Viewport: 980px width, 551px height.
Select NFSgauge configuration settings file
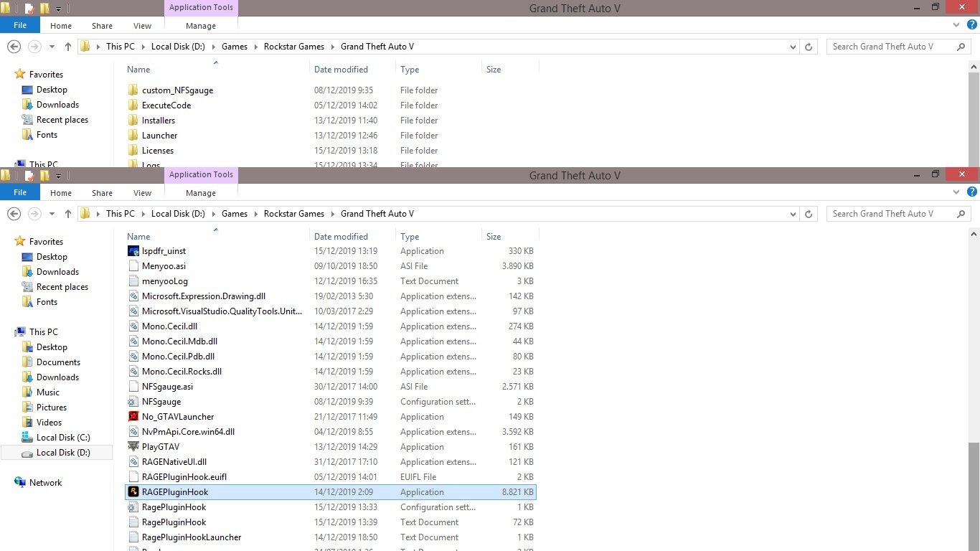tap(330, 402)
